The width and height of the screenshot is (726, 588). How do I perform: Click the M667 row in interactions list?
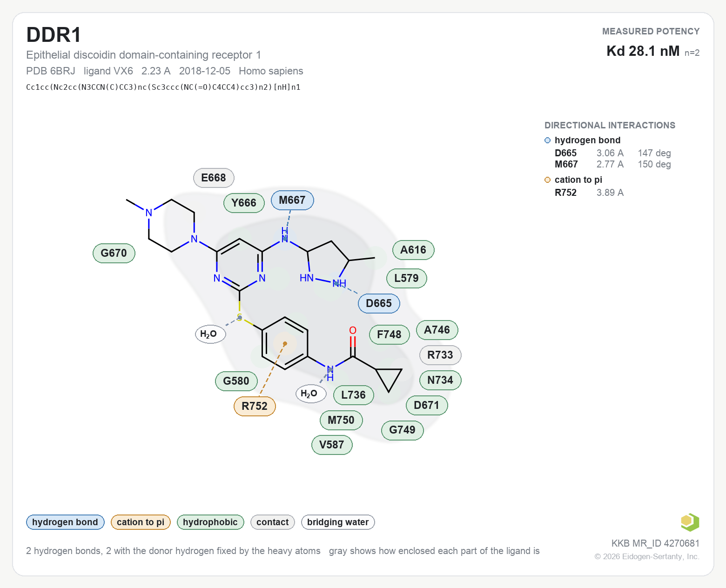tap(613, 165)
